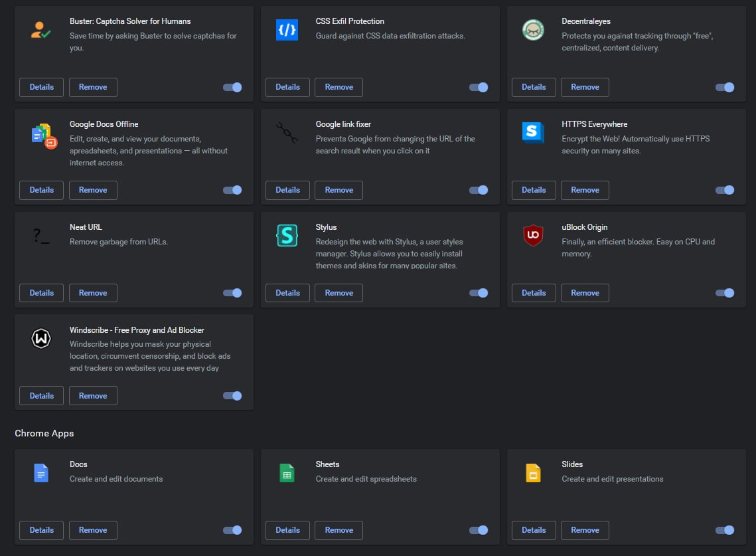Image resolution: width=756 pixels, height=556 pixels.
Task: Open Details for Buster Captcha Solver
Action: (41, 88)
